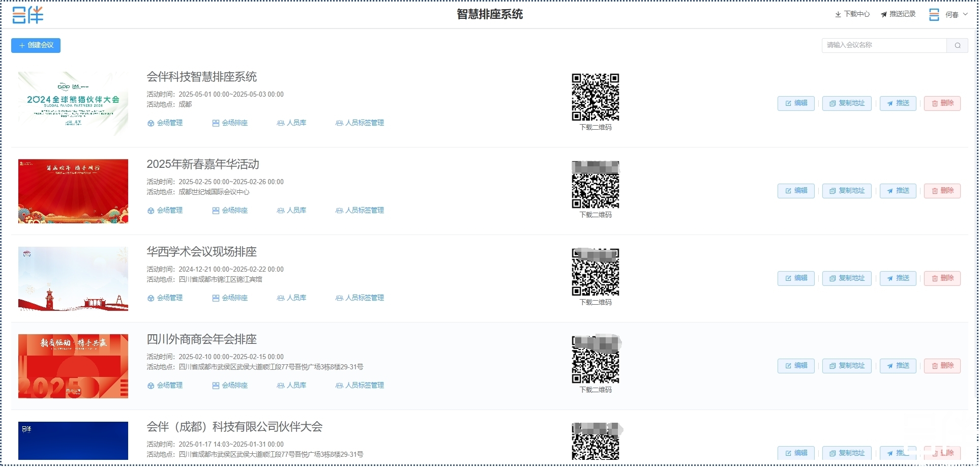The width and height of the screenshot is (980, 468).
Task: Download QR code for 四川外商商会年会排座
Action: (x=596, y=390)
